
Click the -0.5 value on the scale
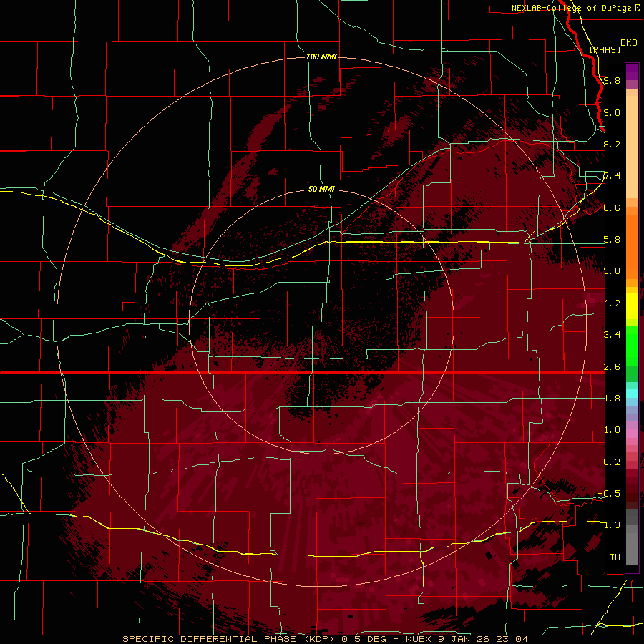pos(609,493)
